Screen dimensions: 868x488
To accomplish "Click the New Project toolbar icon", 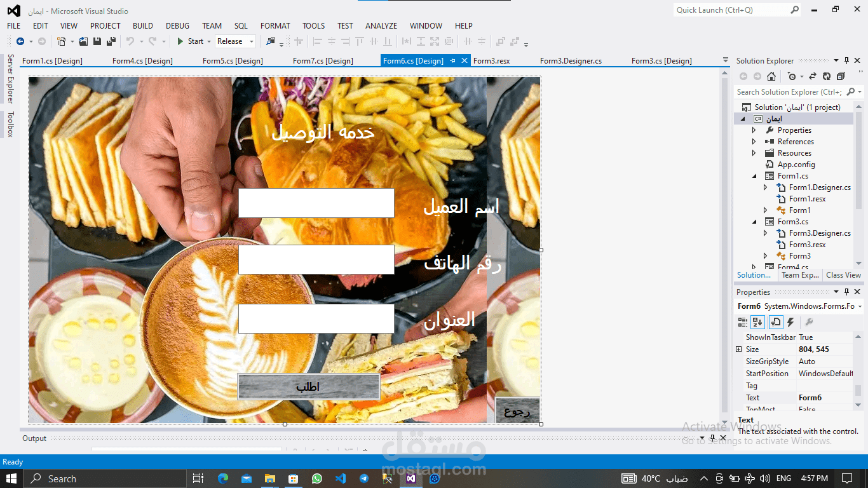I will [61, 41].
